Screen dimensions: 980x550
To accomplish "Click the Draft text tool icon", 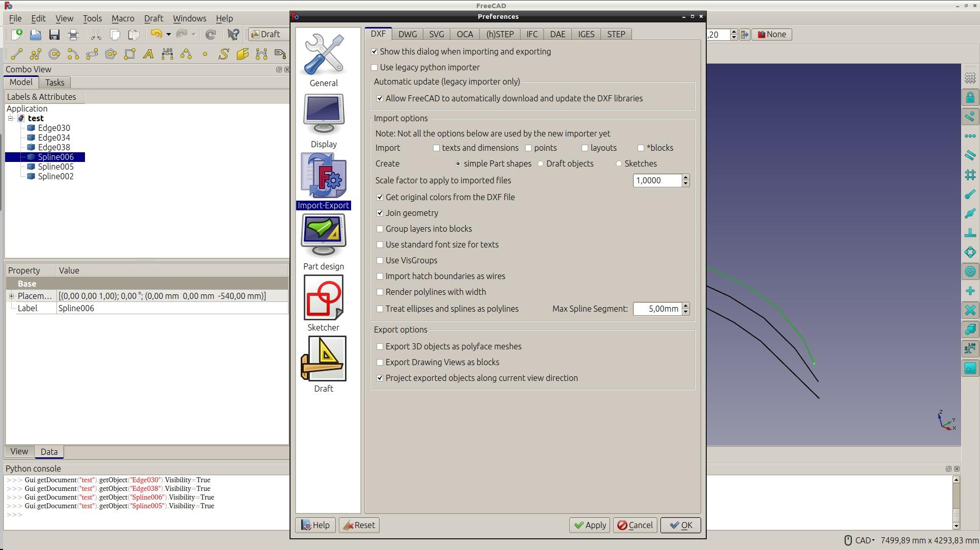I will [x=148, y=54].
